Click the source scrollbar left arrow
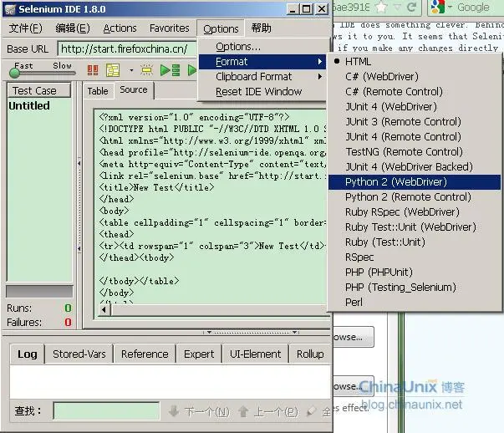This screenshot has height=433, width=504. (x=104, y=310)
